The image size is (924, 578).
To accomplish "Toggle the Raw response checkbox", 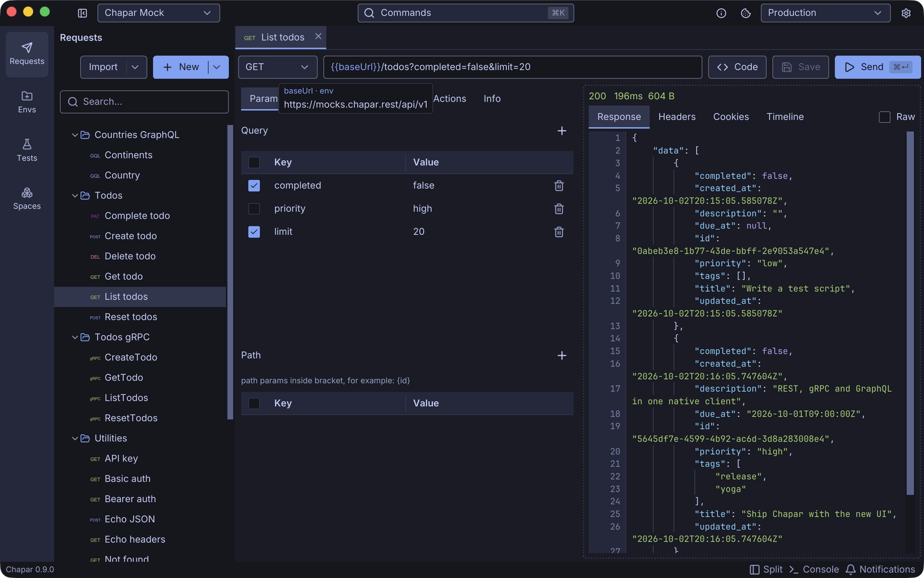I will coord(885,117).
